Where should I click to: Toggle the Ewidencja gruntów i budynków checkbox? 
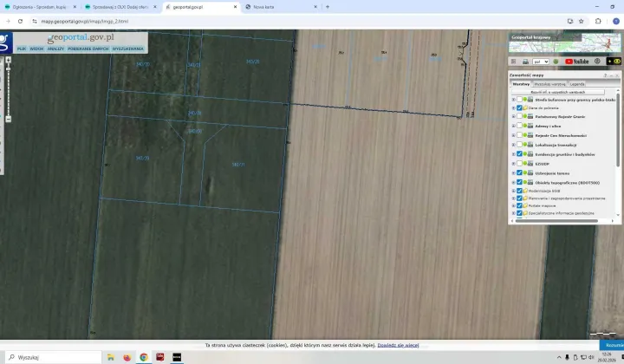[x=520, y=153]
